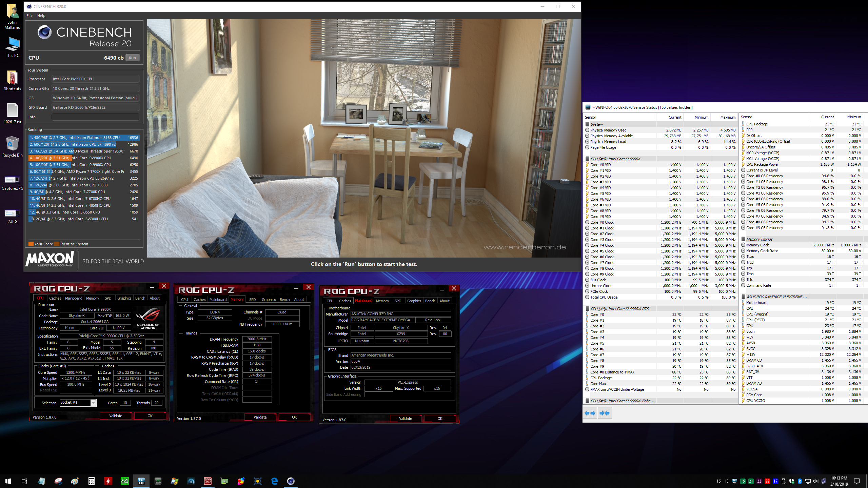The width and height of the screenshot is (868, 488).
Task: Open Graphics tab in CPU-Z mainboard window
Action: (414, 301)
